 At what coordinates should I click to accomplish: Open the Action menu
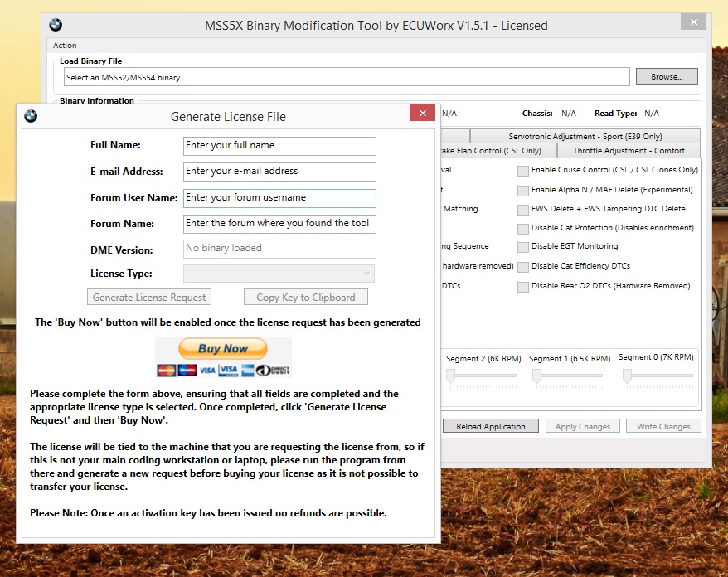pos(65,46)
